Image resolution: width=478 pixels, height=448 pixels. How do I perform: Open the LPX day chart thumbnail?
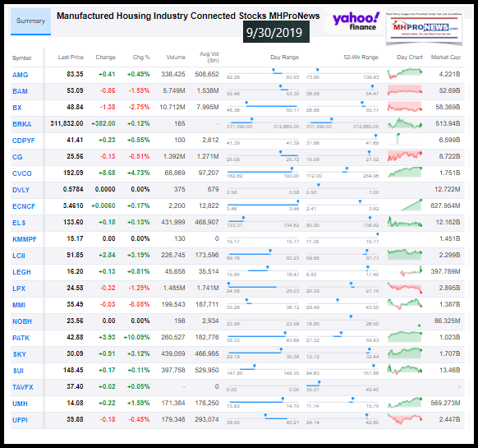click(x=405, y=288)
